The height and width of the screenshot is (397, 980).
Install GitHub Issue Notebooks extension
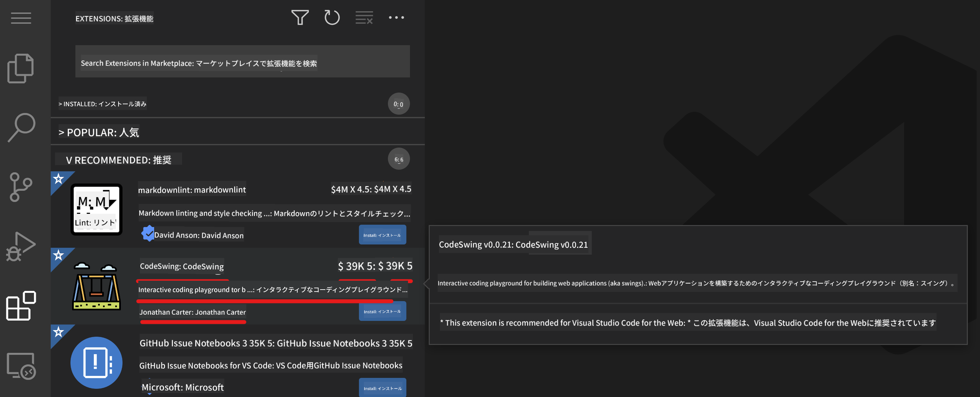(382, 388)
